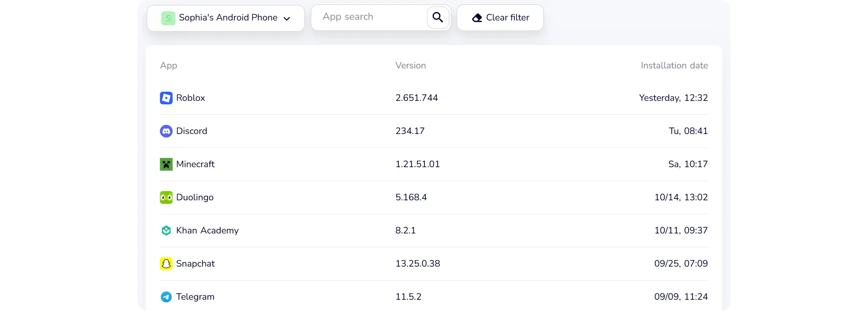Select the Telegram app name
This screenshot has width=868, height=311.
(196, 297)
